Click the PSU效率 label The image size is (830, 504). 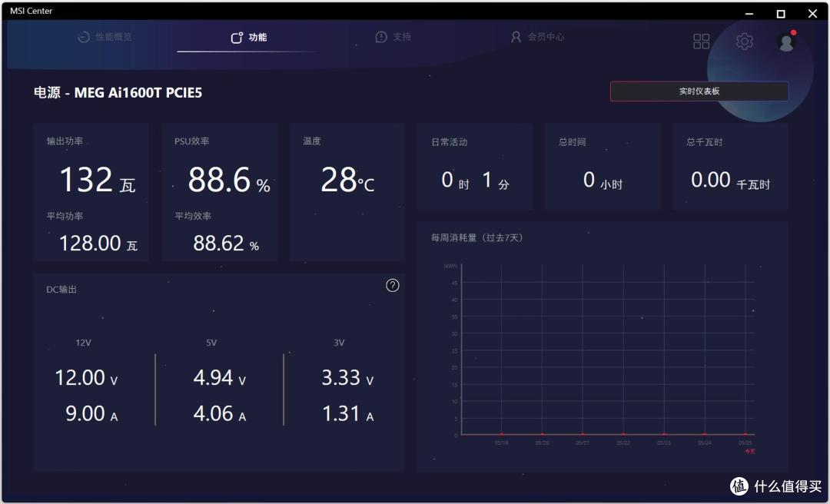point(191,141)
